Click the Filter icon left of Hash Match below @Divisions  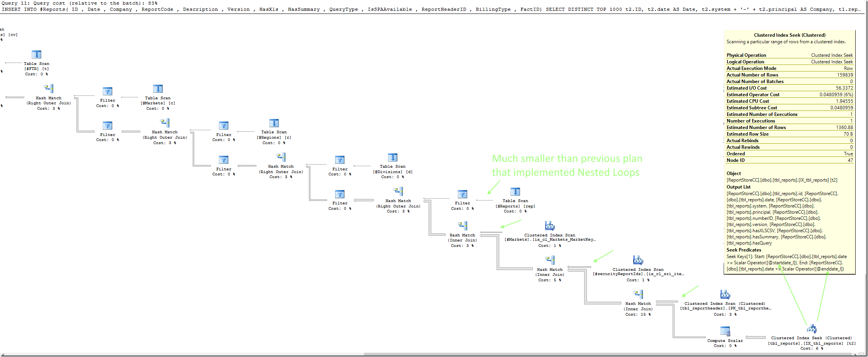tap(340, 194)
